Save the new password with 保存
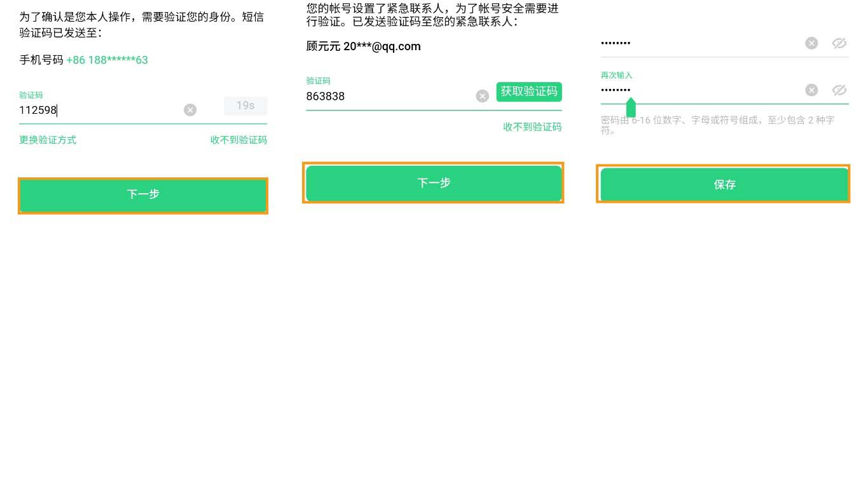Viewport: 868px width, 488px height. [x=724, y=184]
